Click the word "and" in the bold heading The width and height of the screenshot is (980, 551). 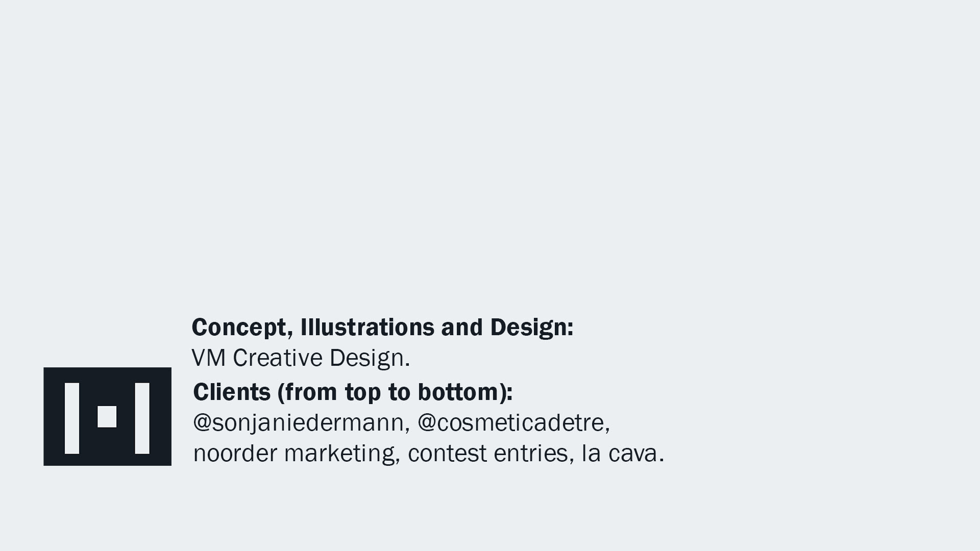pos(461,328)
